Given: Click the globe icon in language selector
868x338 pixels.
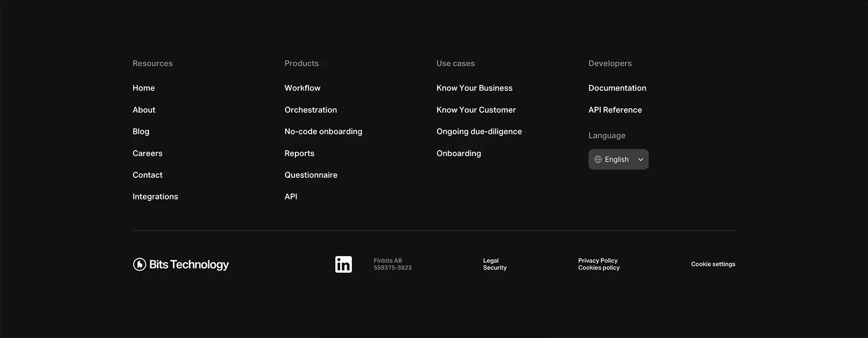Looking at the screenshot, I should point(598,160).
